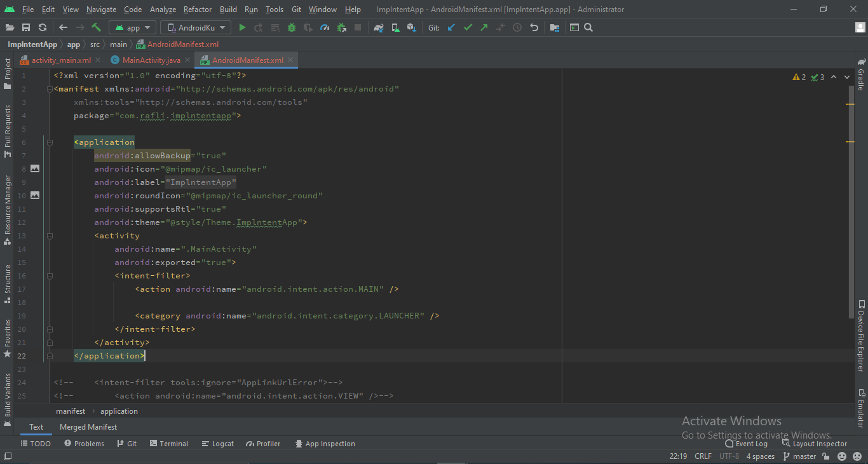Update project with the blue Git arrow
Viewport: 868px width, 464px height.
[x=451, y=27]
